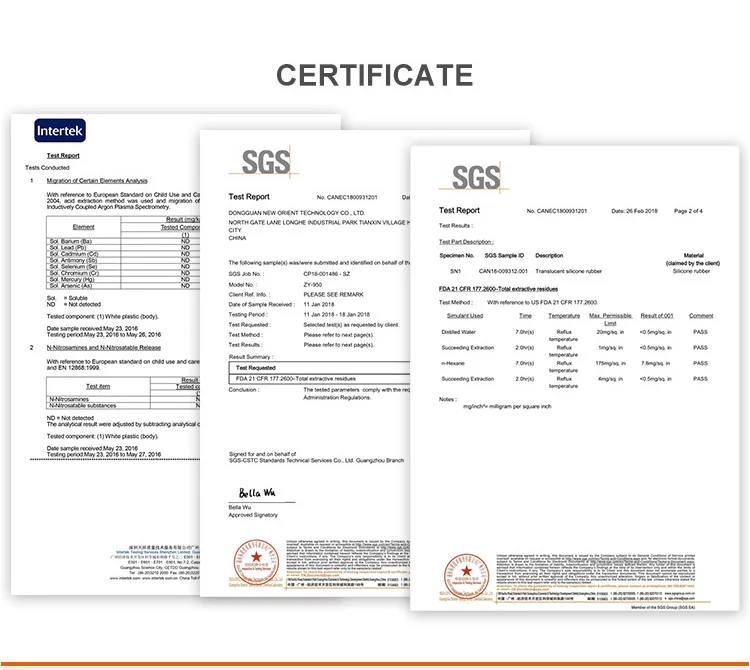Viewport: 750px width, 670px height.
Task: Click the Test Part Description link on the right report
Action: [466, 242]
